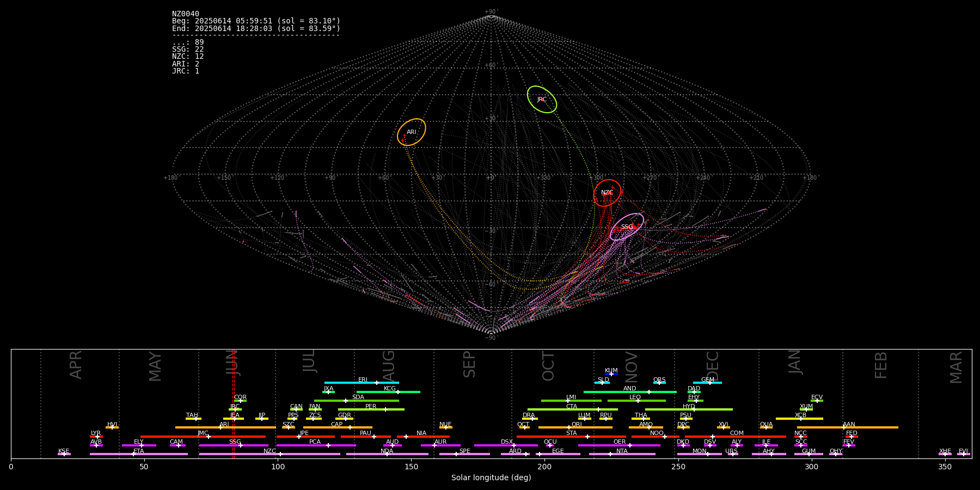Click the CTA shower bar label
Viewport: 980px width, 490px height.
572,407
